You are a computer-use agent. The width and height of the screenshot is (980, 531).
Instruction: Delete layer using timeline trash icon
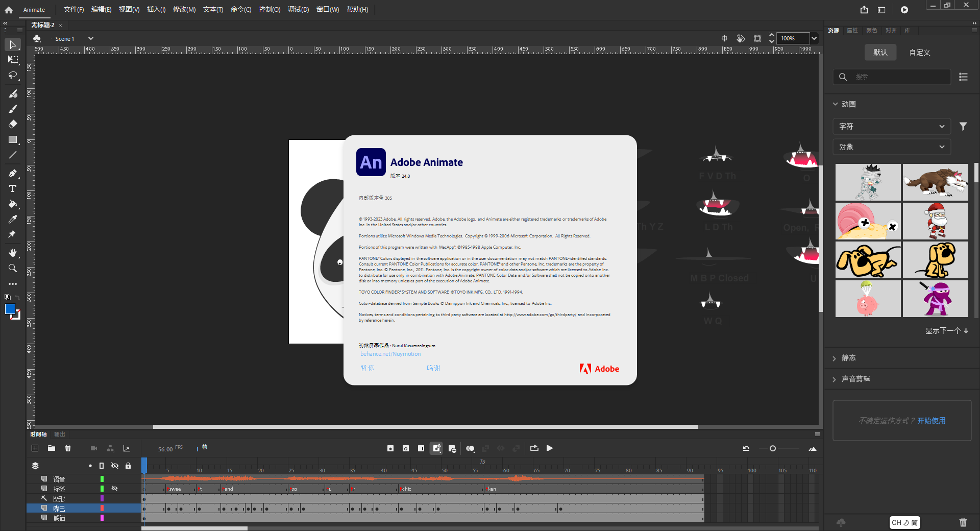(x=68, y=448)
